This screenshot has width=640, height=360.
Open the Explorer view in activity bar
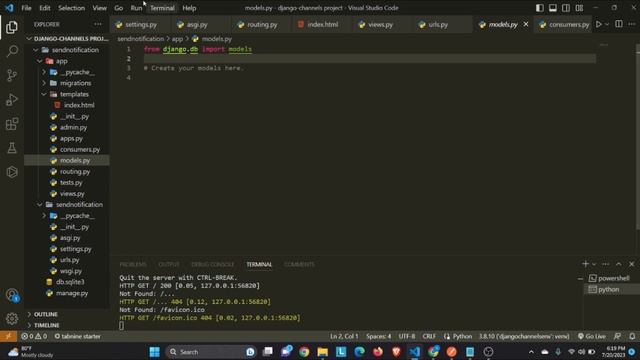coord(12,27)
